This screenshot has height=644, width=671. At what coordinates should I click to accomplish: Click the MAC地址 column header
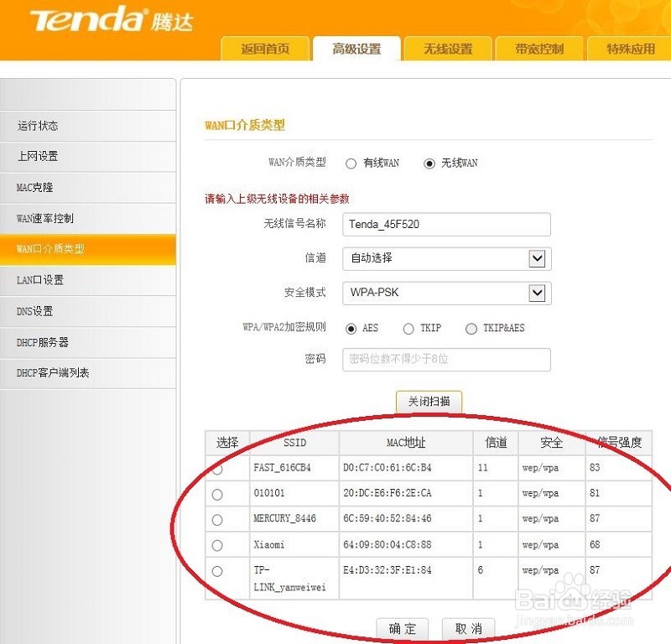point(406,443)
